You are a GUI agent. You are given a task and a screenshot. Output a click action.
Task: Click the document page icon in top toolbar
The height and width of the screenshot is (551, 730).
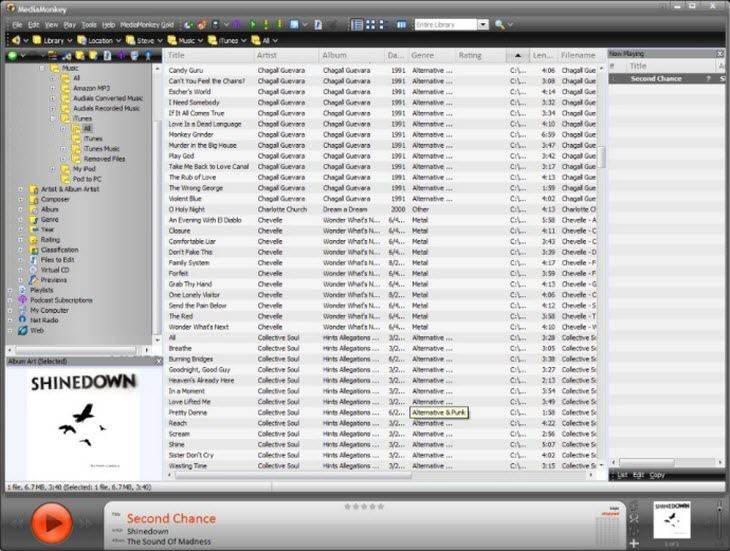(318, 25)
